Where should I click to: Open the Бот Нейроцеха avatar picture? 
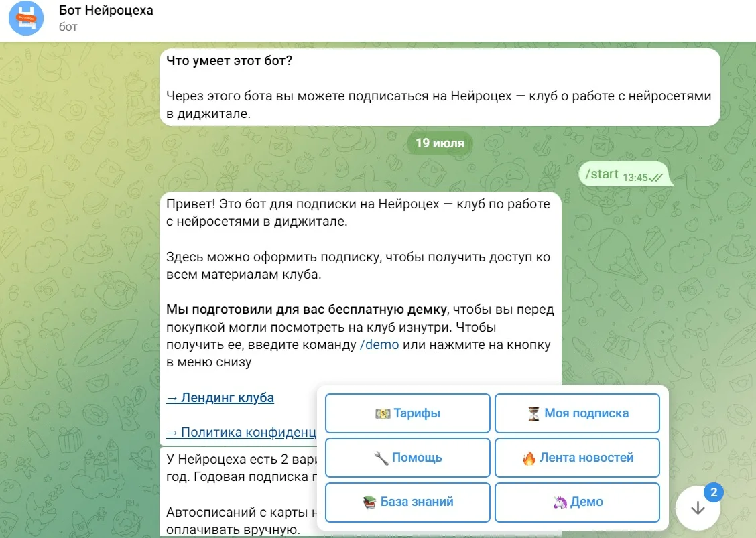(x=26, y=18)
